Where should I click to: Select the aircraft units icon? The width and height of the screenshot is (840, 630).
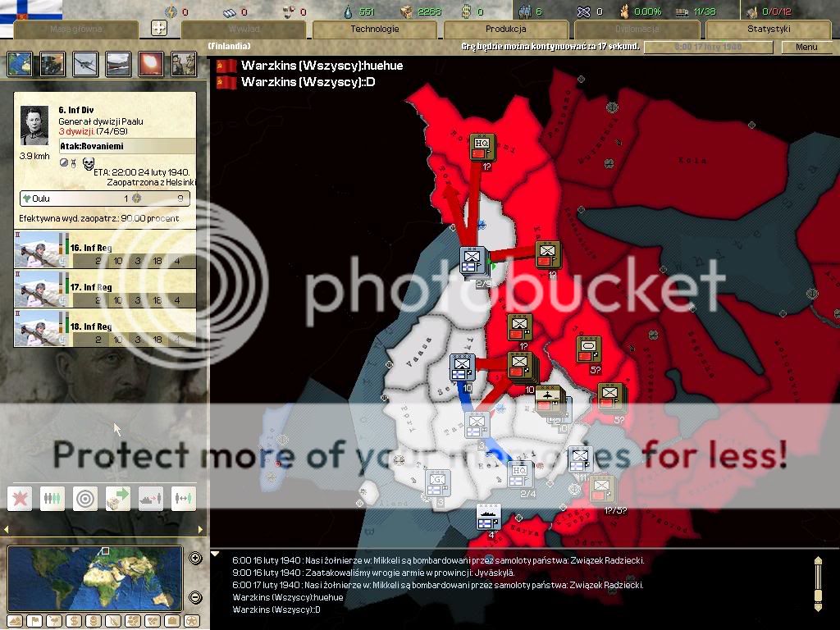point(85,64)
